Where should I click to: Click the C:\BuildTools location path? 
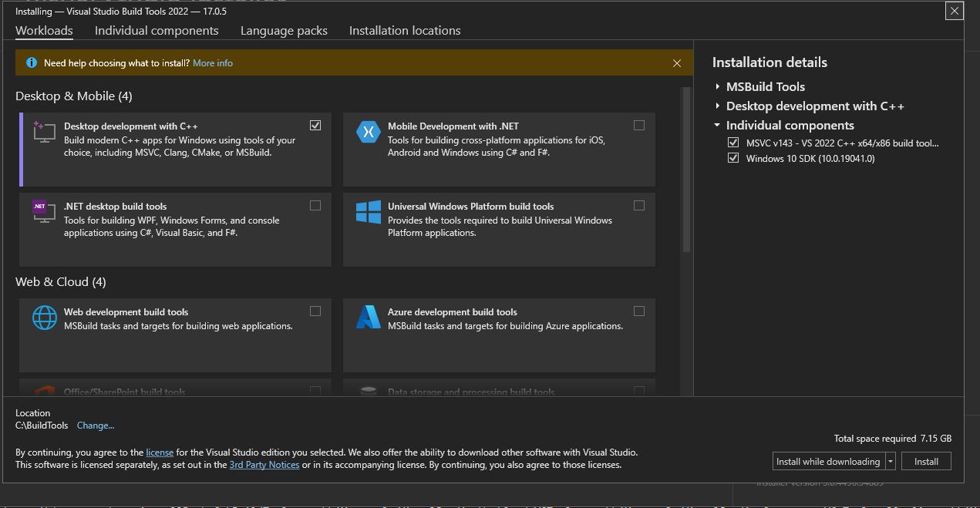[42, 426]
